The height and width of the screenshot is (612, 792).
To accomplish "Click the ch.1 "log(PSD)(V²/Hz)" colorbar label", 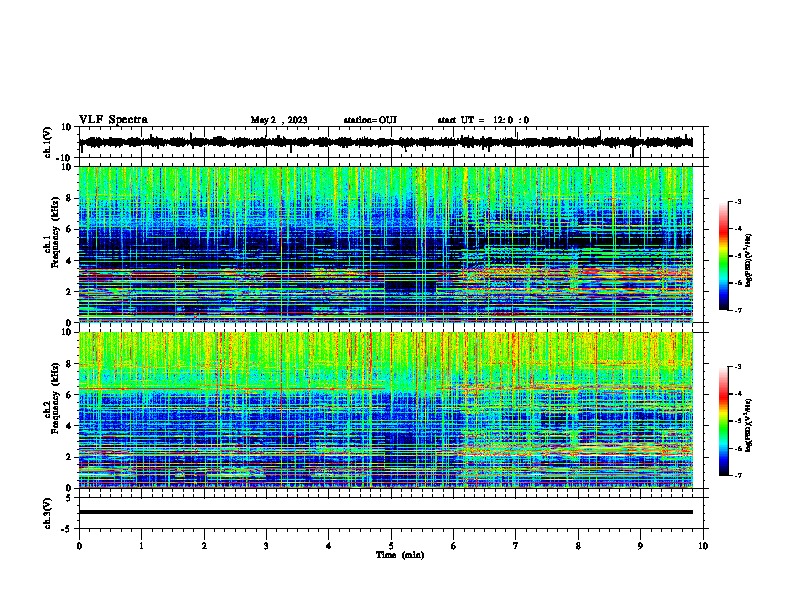I will click(x=749, y=260).
